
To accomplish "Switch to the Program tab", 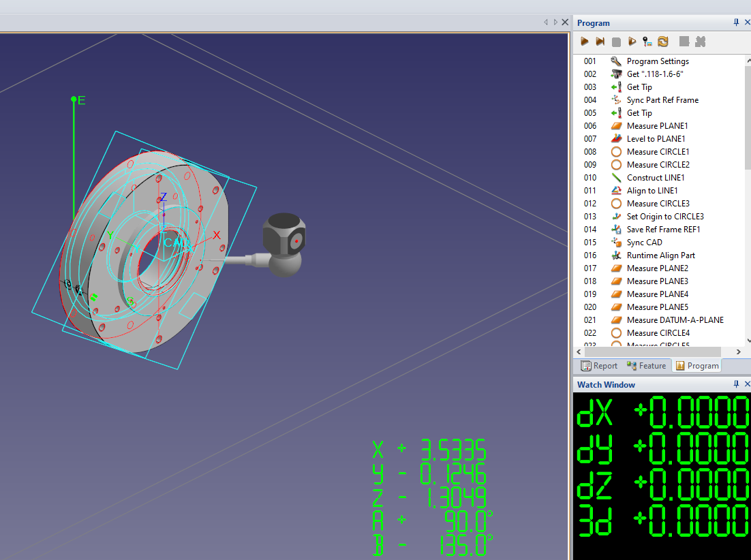I will tap(697, 366).
